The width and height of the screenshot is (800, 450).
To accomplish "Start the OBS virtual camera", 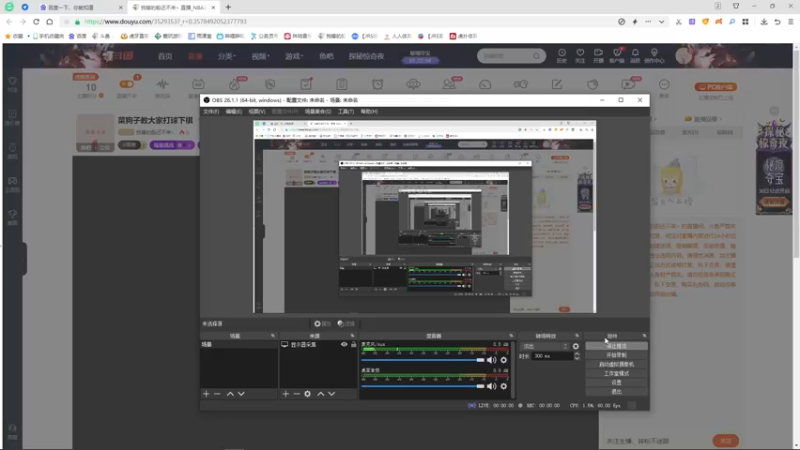I will point(616,364).
